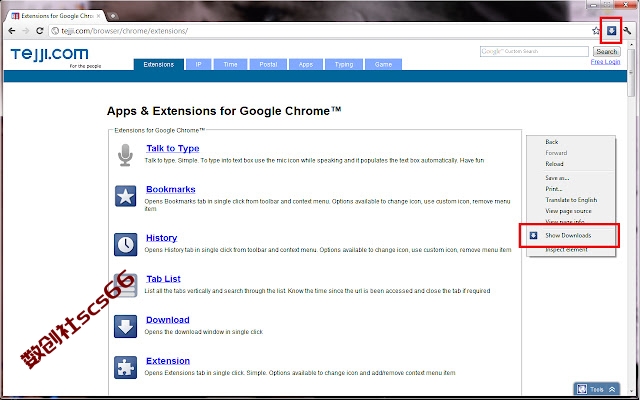Select the Apps navigation tab

[306, 64]
